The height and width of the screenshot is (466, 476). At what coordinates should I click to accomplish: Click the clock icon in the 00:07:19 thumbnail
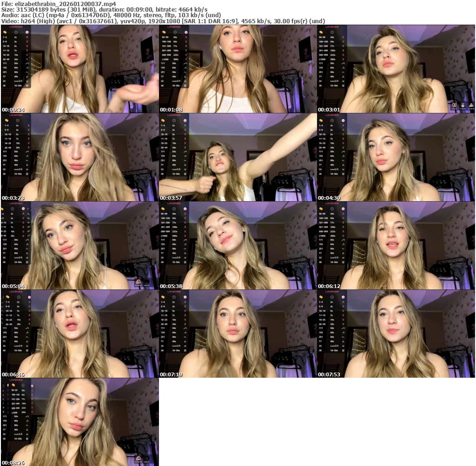pos(175,297)
